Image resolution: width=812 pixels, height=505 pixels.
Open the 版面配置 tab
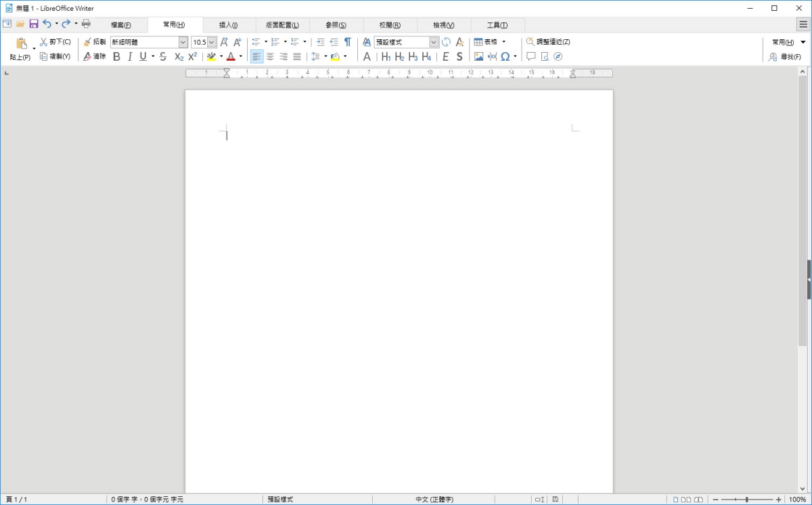282,25
